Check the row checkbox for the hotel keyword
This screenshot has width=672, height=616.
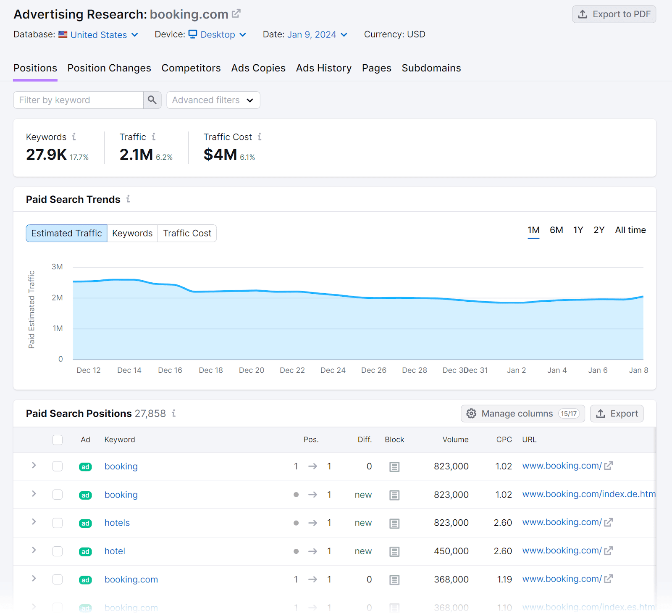tap(58, 551)
